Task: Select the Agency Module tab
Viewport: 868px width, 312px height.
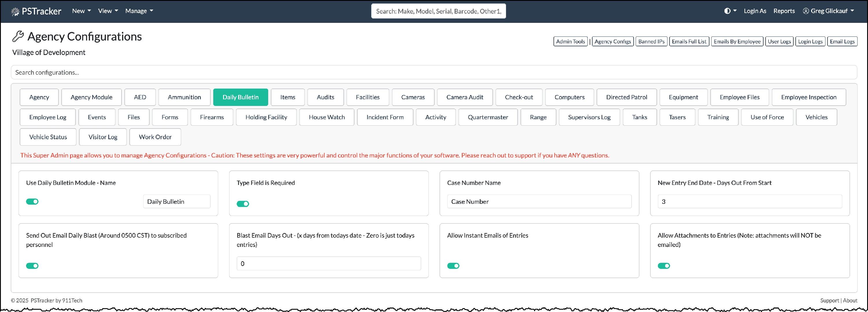Action: [92, 97]
